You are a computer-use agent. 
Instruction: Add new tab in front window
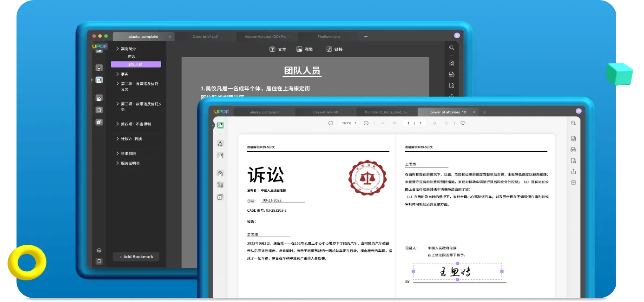point(485,112)
